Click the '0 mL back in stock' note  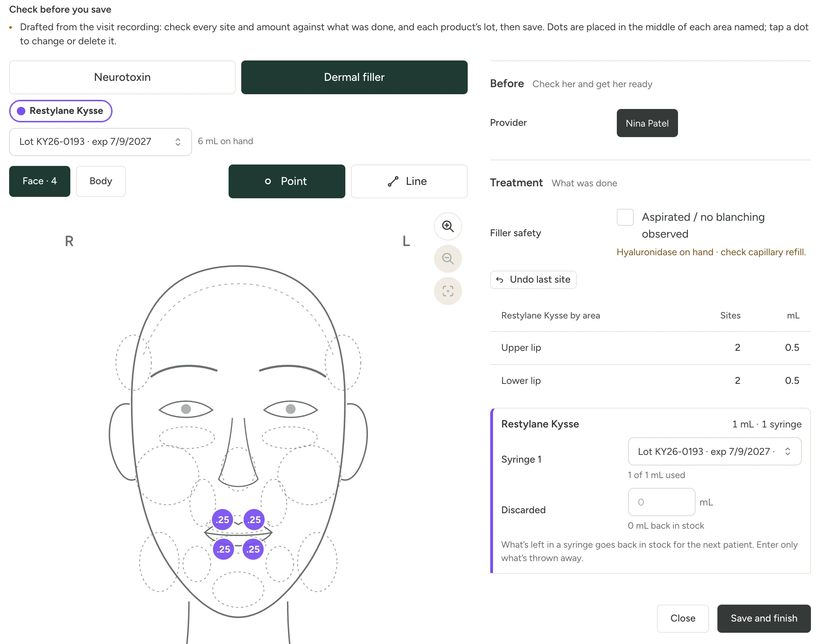[666, 526]
